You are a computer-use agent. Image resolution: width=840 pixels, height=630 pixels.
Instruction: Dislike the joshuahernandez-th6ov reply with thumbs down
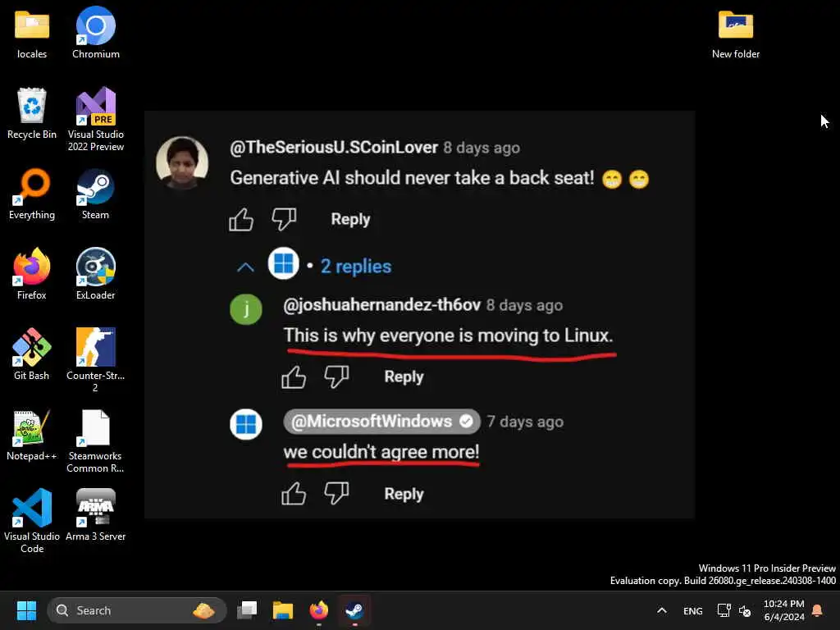(336, 376)
